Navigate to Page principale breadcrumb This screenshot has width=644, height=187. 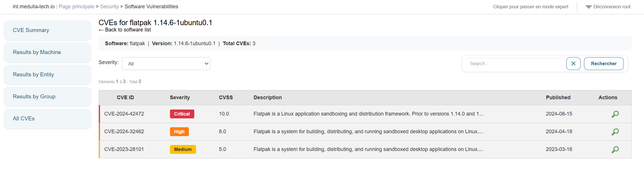(x=76, y=7)
